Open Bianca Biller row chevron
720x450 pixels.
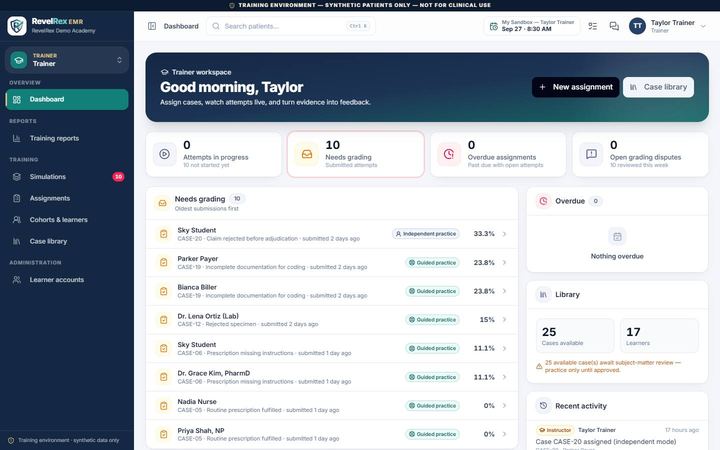pos(504,291)
